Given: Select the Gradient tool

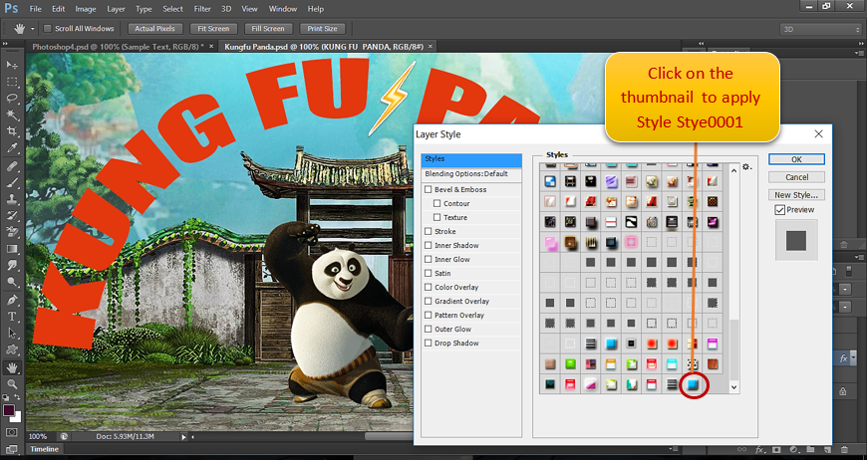Looking at the screenshot, I should coord(12,249).
